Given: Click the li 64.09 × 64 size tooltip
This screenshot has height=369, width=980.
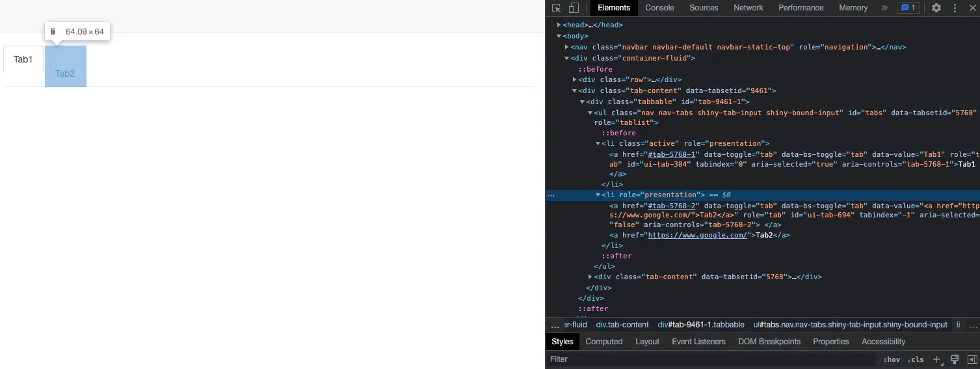Looking at the screenshot, I should 77,31.
